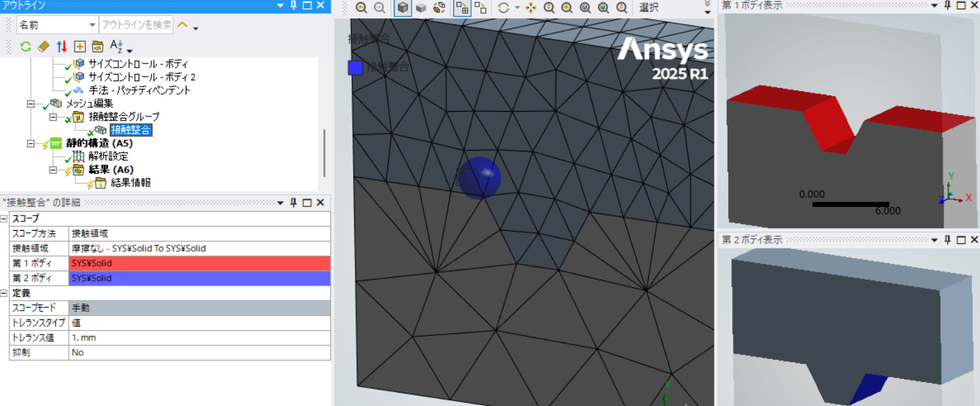Click the red-blue up/down arrows icon
This screenshot has height=406, width=980.
[x=61, y=46]
